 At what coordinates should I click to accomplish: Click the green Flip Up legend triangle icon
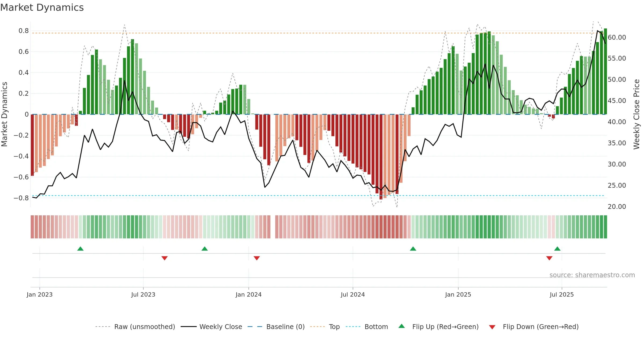point(402,326)
